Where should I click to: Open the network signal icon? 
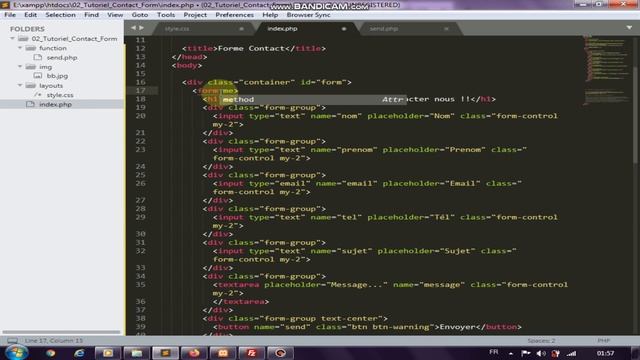click(x=571, y=353)
